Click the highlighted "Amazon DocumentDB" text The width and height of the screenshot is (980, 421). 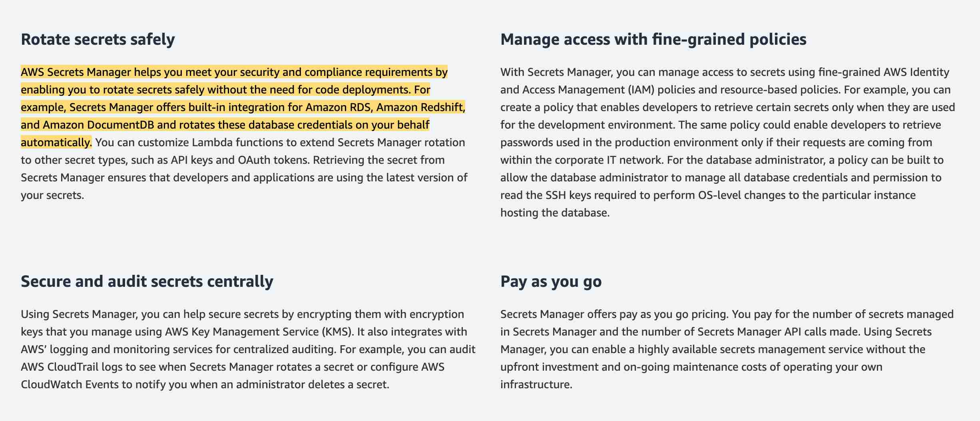(x=98, y=125)
